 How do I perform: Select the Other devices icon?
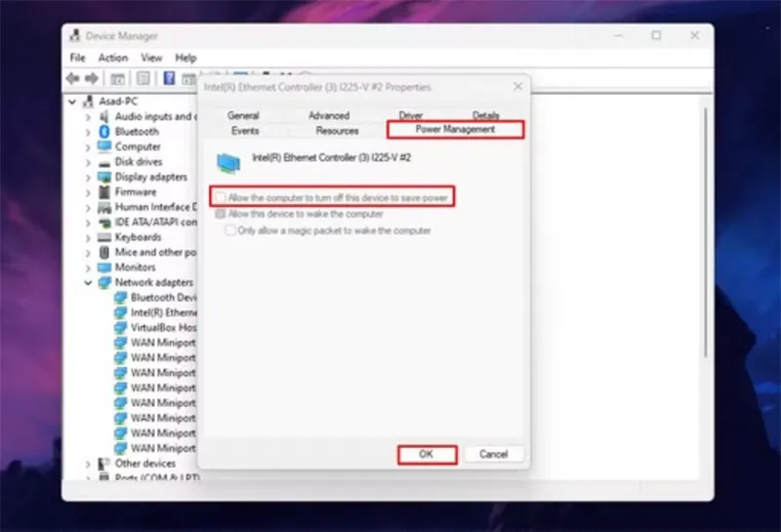(x=104, y=464)
